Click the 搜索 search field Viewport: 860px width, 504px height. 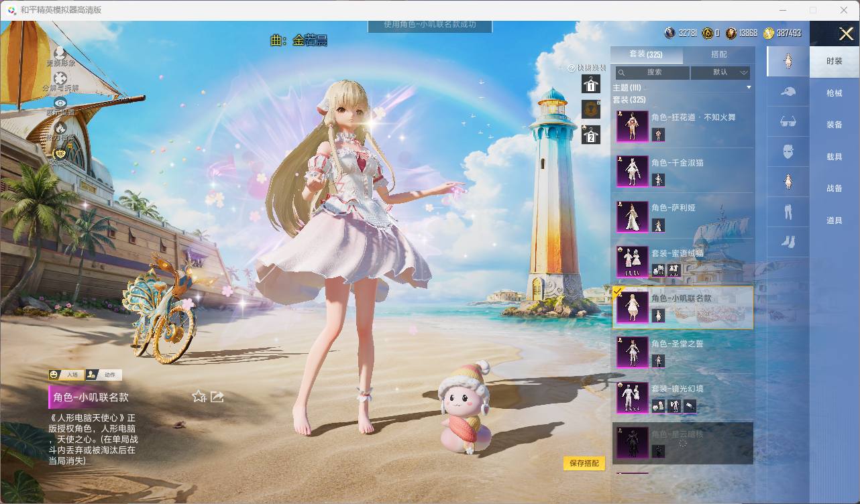tap(653, 72)
